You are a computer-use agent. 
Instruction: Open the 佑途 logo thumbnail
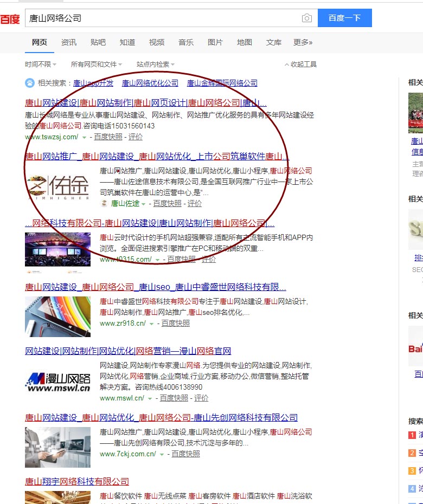pyautogui.click(x=58, y=188)
